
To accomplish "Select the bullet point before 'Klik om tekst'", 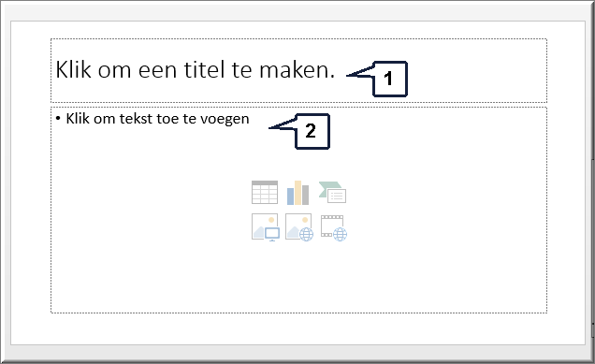I will pyautogui.click(x=58, y=119).
